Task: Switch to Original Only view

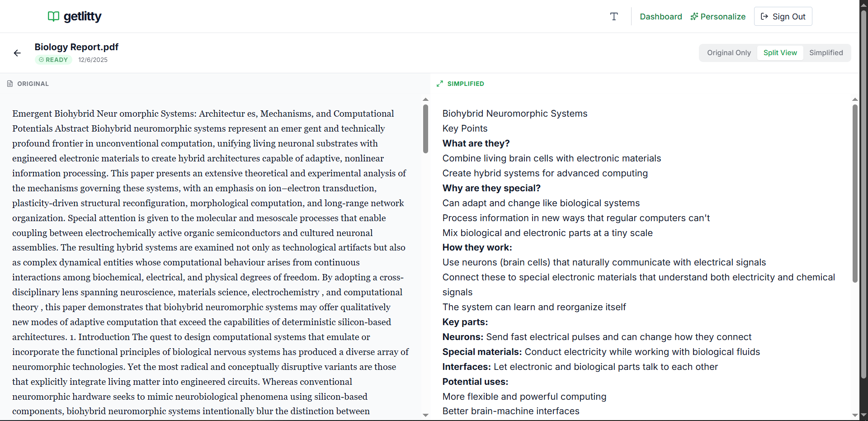Action: pyautogui.click(x=729, y=53)
